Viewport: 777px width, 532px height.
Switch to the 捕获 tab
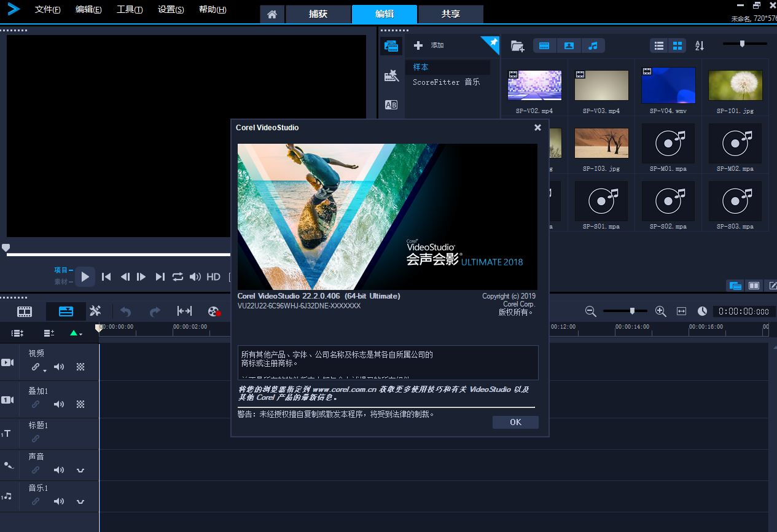point(318,14)
